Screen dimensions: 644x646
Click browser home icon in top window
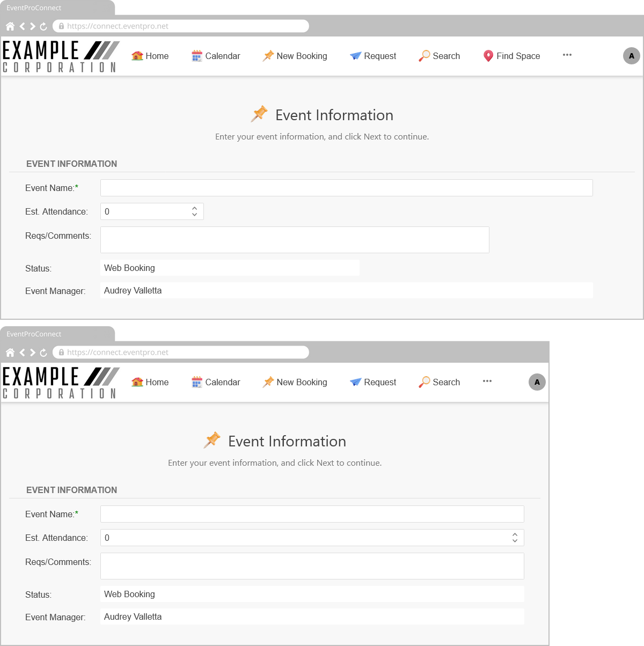point(10,26)
